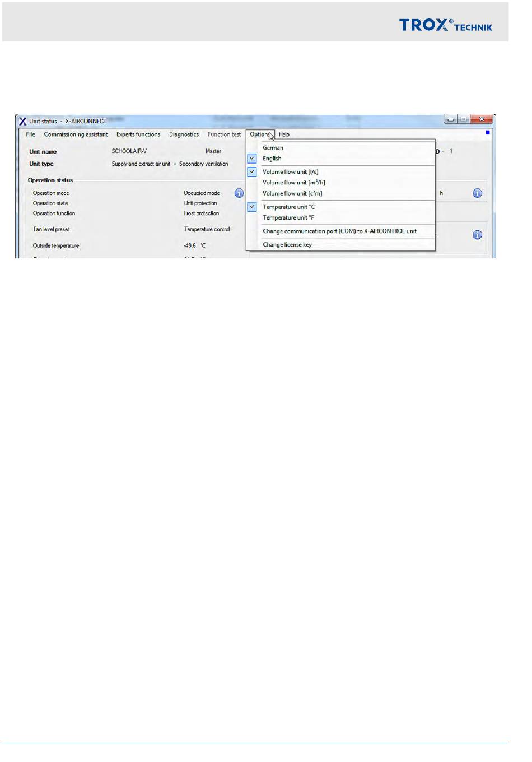Click the Unit name label
Image resolution: width=532 pixels, height=762 pixels.
click(x=43, y=152)
